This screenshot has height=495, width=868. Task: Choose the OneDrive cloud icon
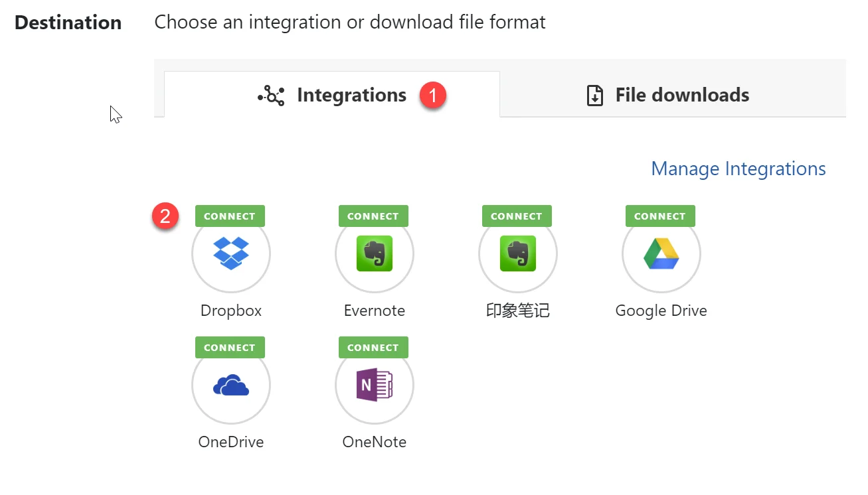(231, 385)
